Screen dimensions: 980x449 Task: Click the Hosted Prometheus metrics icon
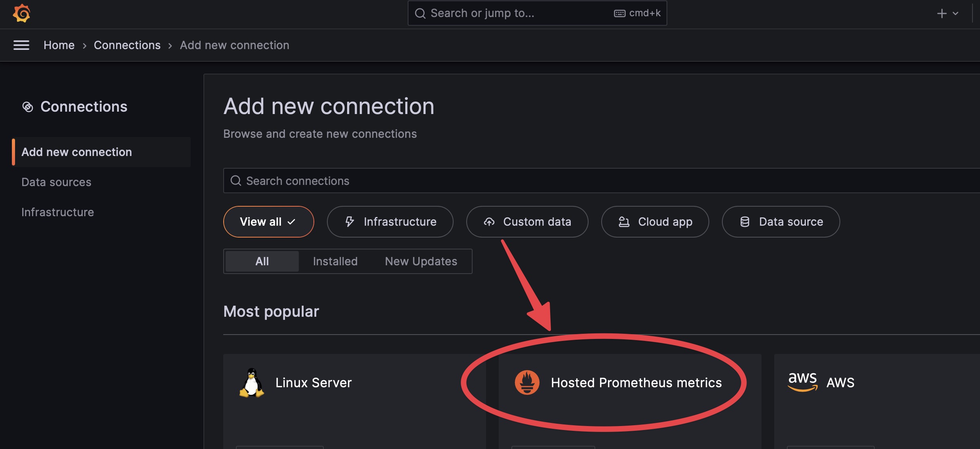pyautogui.click(x=527, y=382)
